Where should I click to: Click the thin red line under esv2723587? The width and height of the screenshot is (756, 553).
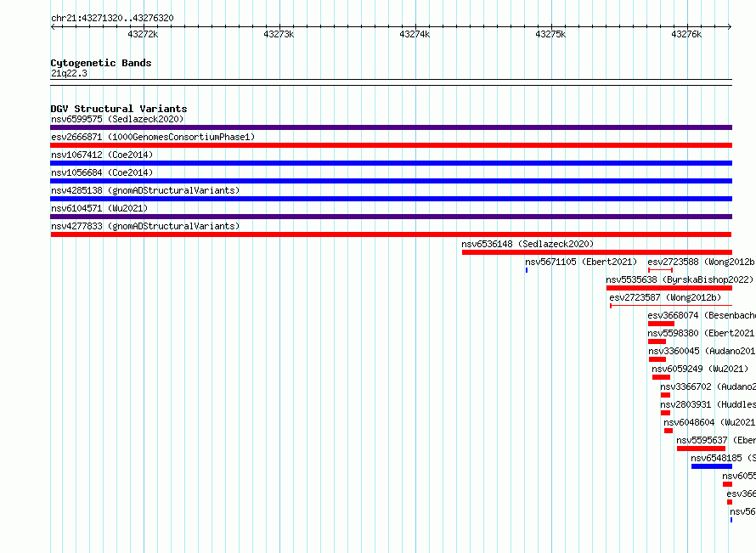[671, 306]
